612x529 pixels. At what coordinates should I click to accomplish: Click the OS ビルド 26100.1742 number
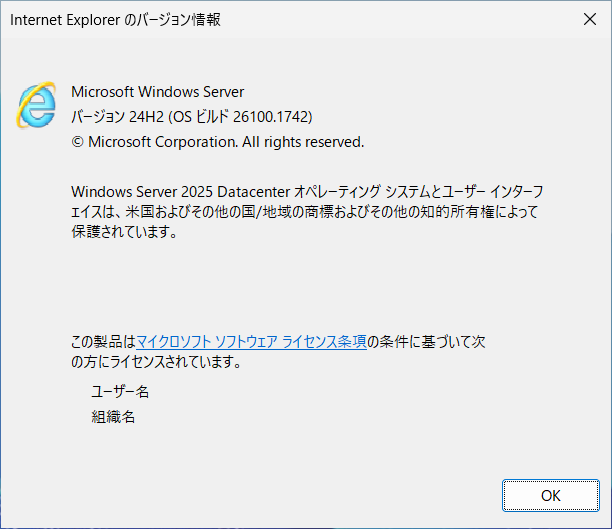[x=272, y=117]
